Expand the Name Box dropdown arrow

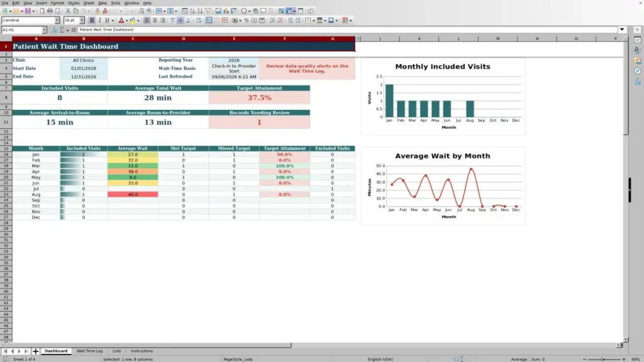tap(44, 30)
